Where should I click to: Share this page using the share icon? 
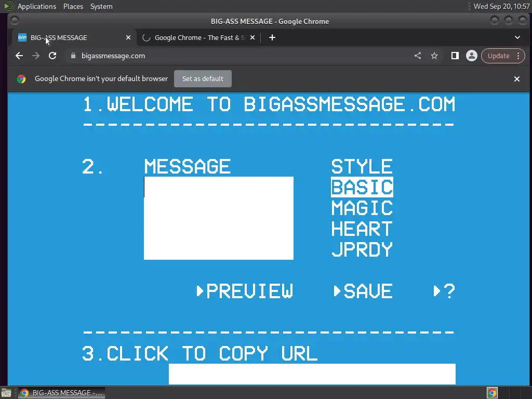tap(418, 56)
